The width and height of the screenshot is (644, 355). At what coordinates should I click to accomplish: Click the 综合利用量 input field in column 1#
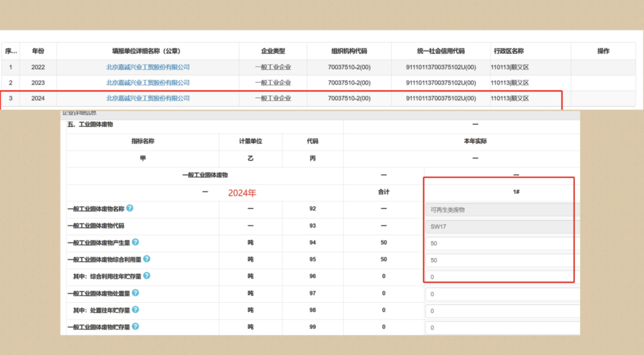click(x=501, y=260)
